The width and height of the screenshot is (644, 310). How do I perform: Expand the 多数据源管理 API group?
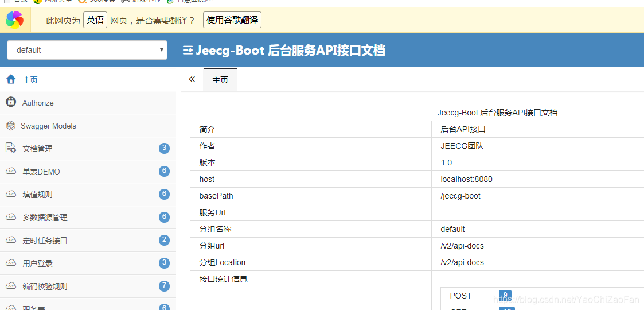click(88, 218)
